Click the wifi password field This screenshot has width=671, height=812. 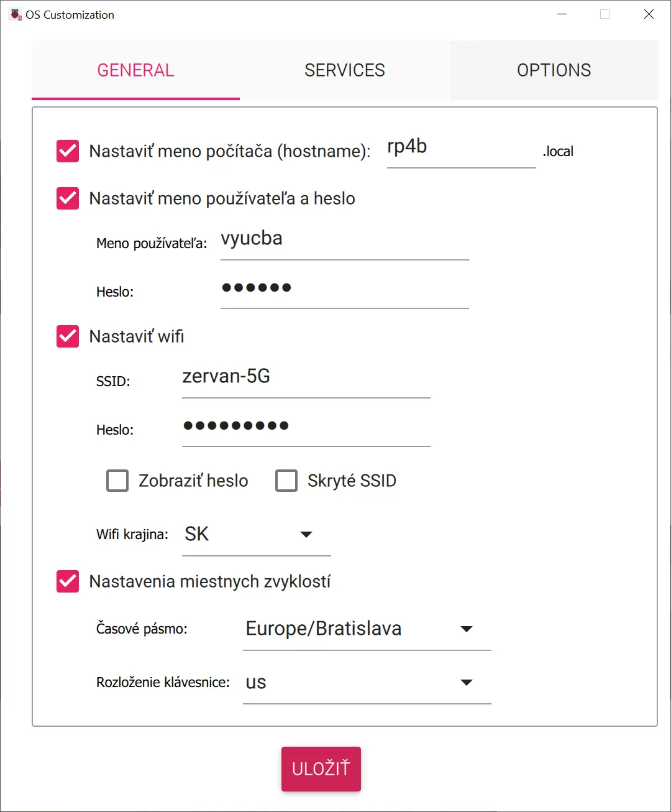point(305,428)
